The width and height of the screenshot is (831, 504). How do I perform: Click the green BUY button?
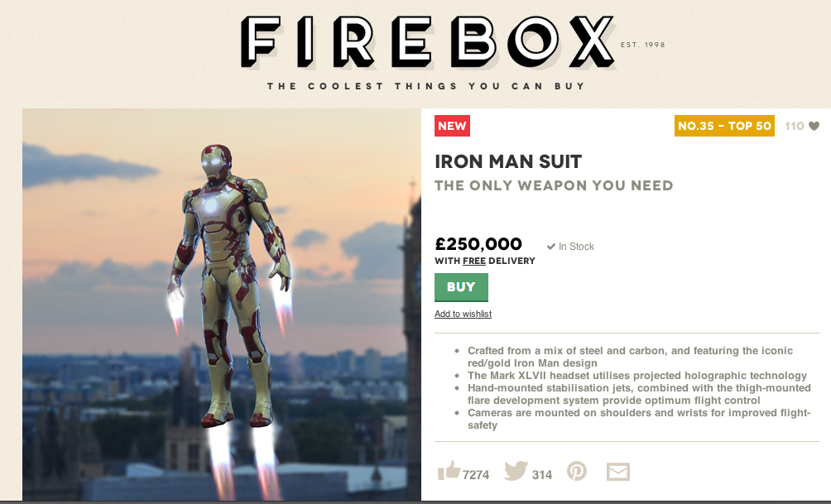(461, 287)
